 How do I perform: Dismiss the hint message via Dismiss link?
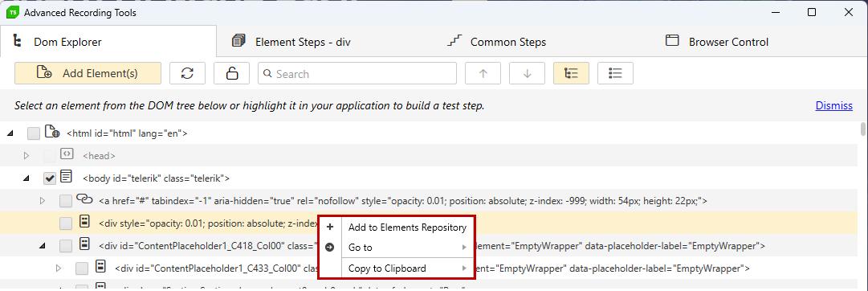coord(833,105)
